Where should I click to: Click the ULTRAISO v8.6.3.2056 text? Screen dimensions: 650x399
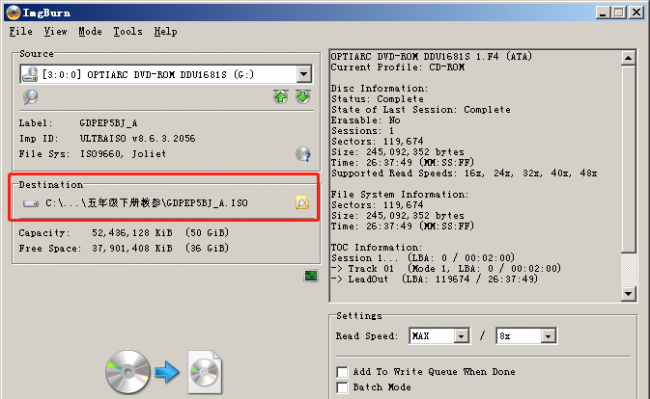click(x=137, y=138)
